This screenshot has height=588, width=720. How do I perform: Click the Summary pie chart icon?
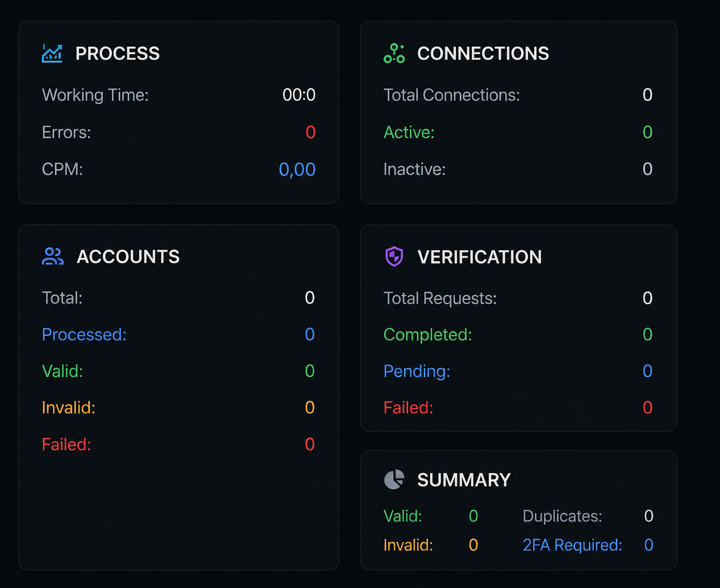(394, 480)
